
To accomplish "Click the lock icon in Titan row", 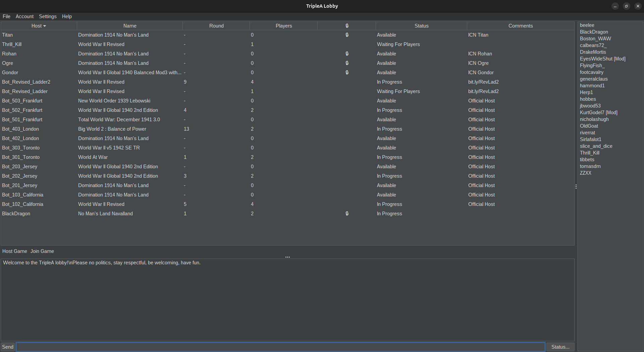I will point(347,35).
